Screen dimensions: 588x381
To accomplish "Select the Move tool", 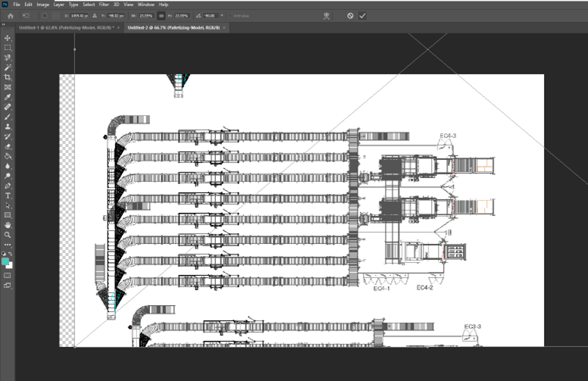I will coord(8,38).
